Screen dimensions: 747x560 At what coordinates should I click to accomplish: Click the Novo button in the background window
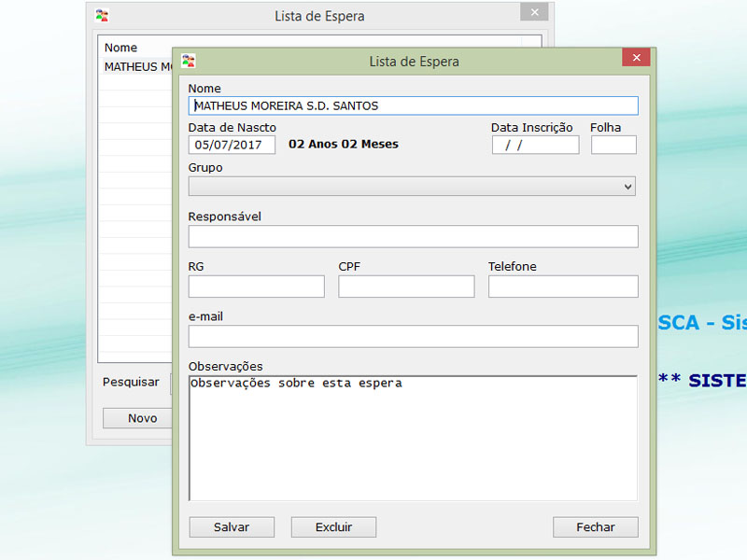(x=142, y=418)
